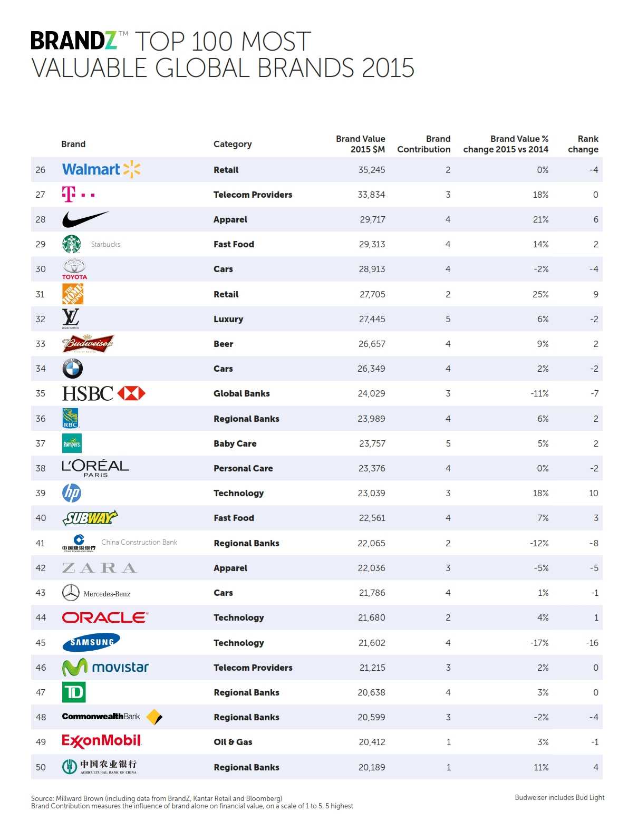Image resolution: width=638 pixels, height=840 pixels.
Task: Click the Walmart logo
Action: (101, 169)
